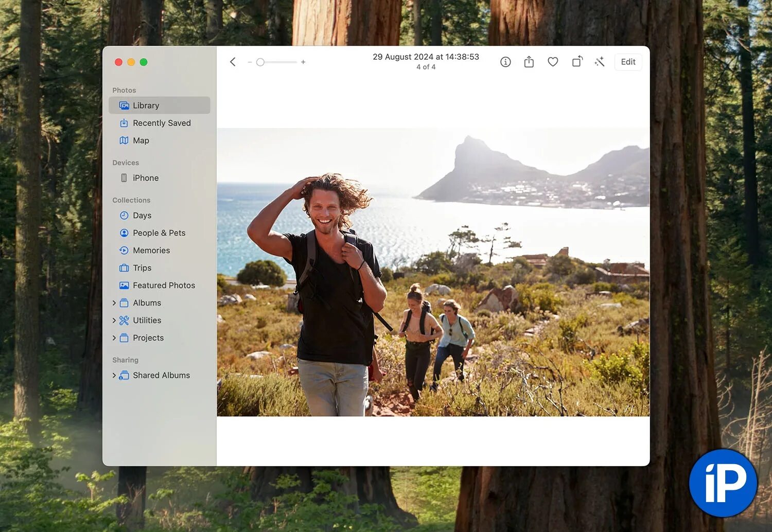772x532 pixels.
Task: Click the green full-screen button
Action: [x=144, y=62]
